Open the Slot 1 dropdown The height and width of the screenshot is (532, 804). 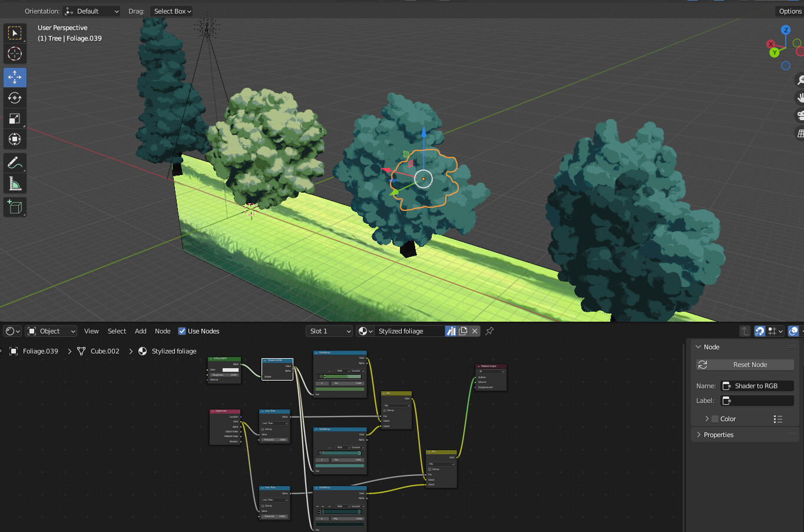click(x=329, y=331)
